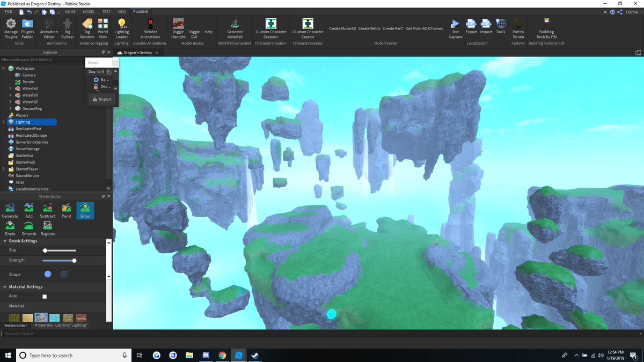Expand the Lighting service node
Screen dimensions: 644x362
coord(4,122)
